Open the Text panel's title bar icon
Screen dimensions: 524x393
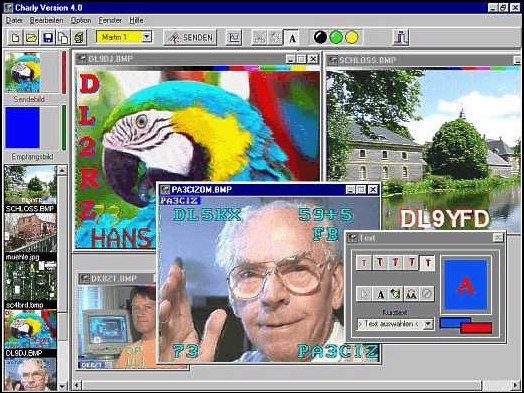pyautogui.click(x=353, y=238)
